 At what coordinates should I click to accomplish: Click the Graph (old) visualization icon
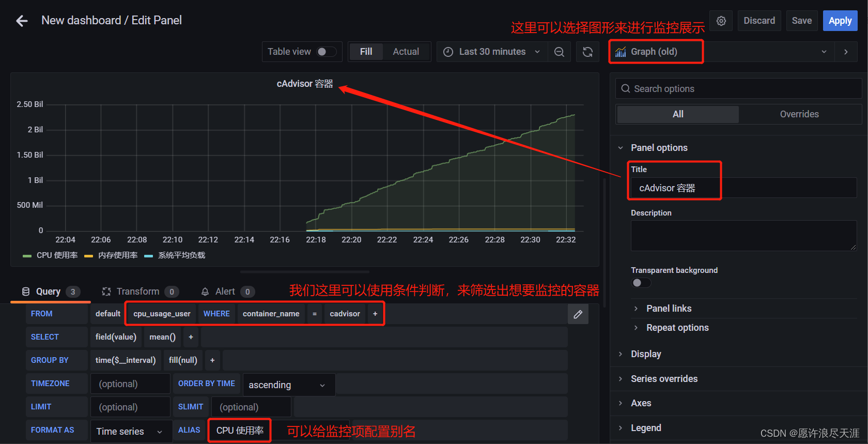click(621, 52)
